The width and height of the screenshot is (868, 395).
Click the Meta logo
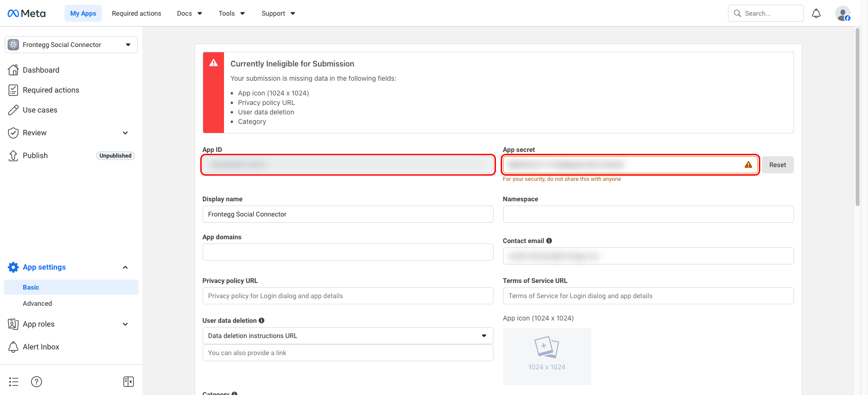[27, 13]
